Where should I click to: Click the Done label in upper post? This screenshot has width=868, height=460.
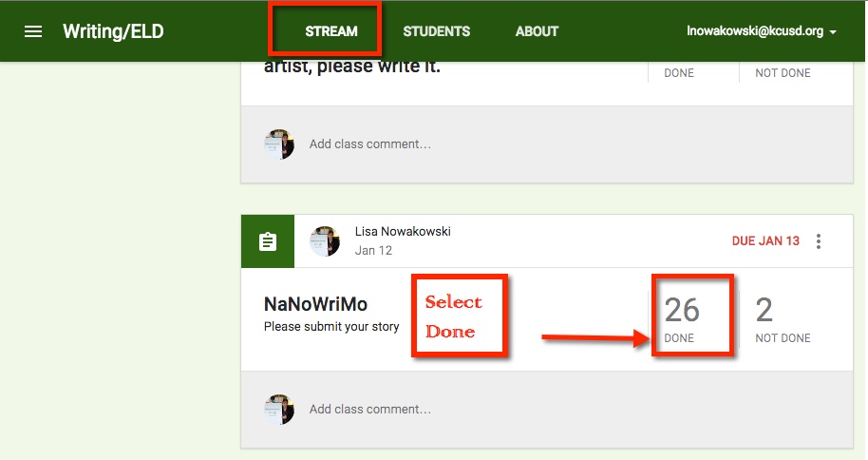pyautogui.click(x=679, y=73)
